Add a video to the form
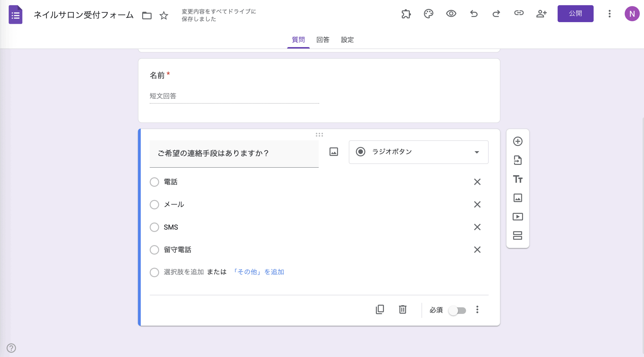Viewport: 644px width, 357px height. pyautogui.click(x=517, y=217)
